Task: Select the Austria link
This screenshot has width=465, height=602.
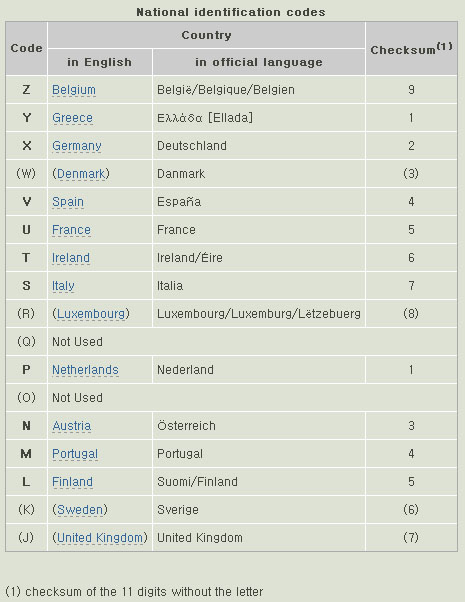Action: [72, 426]
